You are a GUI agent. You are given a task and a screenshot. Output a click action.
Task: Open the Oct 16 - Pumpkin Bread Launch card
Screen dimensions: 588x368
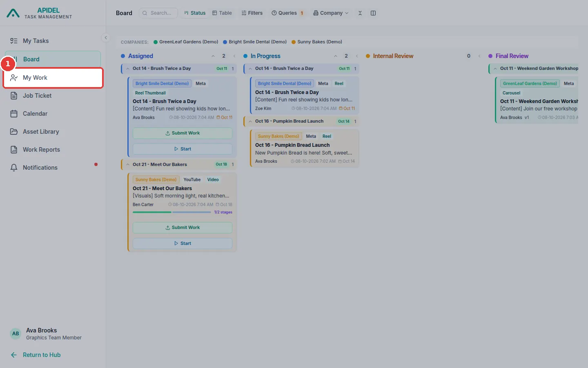point(305,148)
